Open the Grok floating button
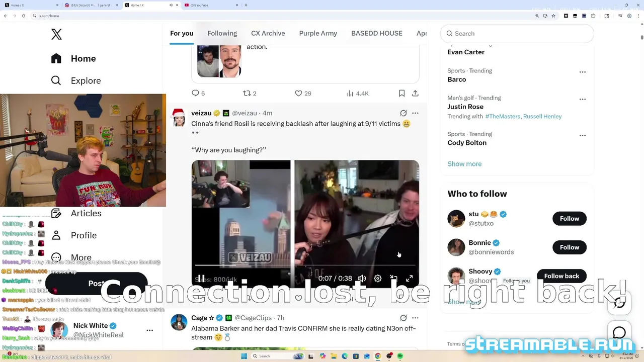 click(x=619, y=303)
